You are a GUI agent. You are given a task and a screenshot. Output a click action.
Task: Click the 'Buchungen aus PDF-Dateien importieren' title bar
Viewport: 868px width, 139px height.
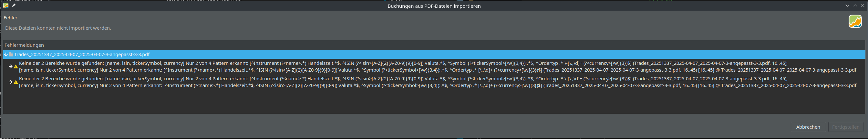tap(434, 6)
